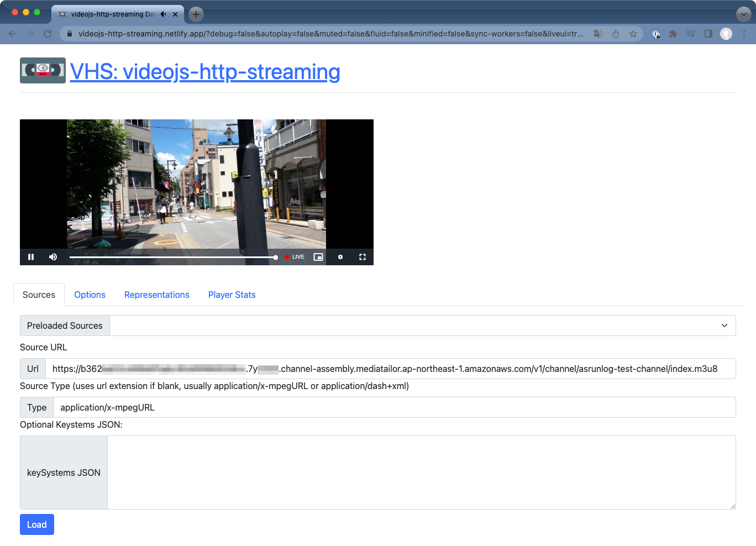The height and width of the screenshot is (546, 756).
Task: Open the VHS videojs-http-streaming title link
Action: [205, 72]
